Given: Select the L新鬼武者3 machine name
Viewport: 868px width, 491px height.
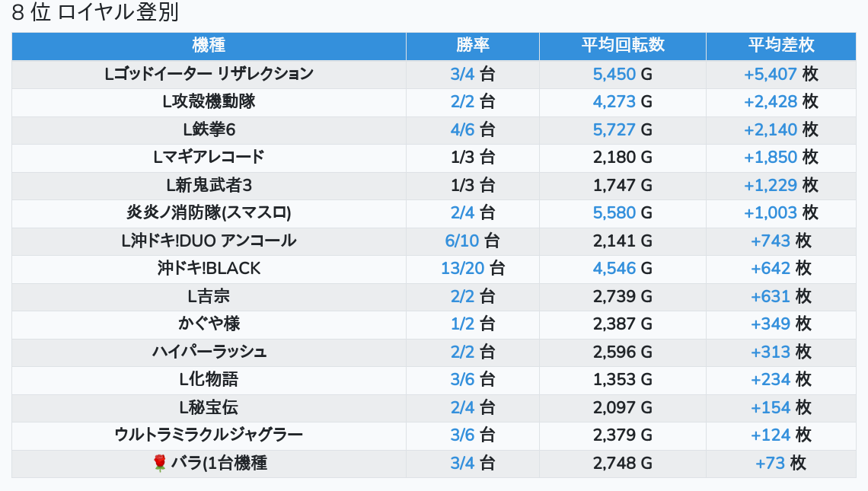Looking at the screenshot, I should (x=209, y=186).
